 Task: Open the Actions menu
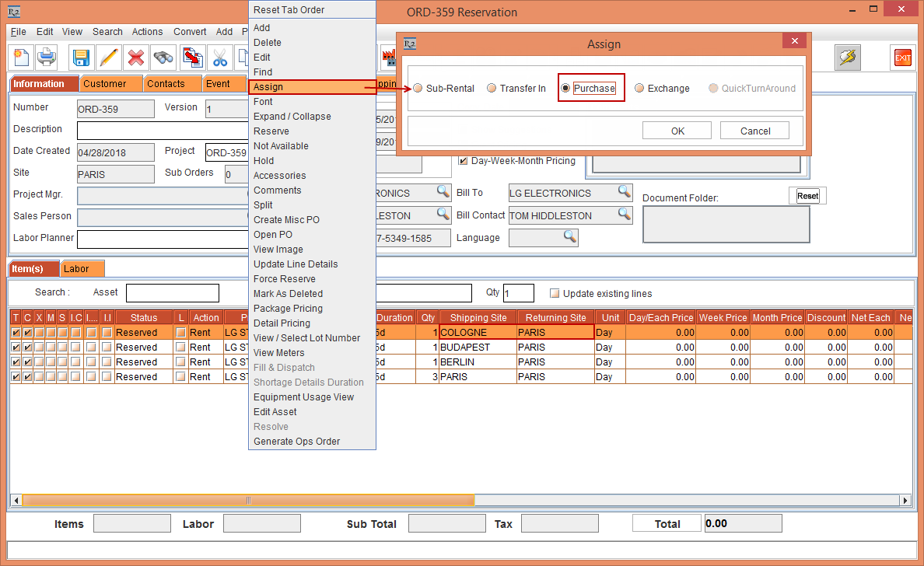pos(147,32)
